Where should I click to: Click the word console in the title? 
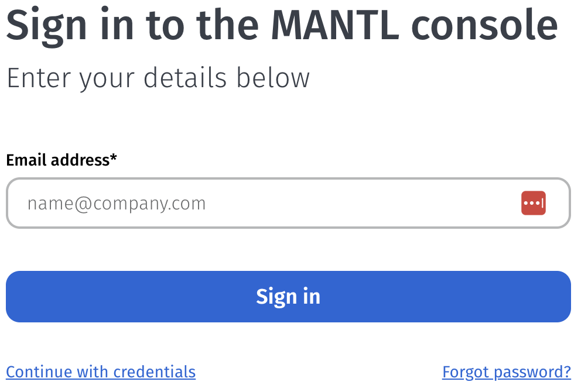(x=484, y=25)
